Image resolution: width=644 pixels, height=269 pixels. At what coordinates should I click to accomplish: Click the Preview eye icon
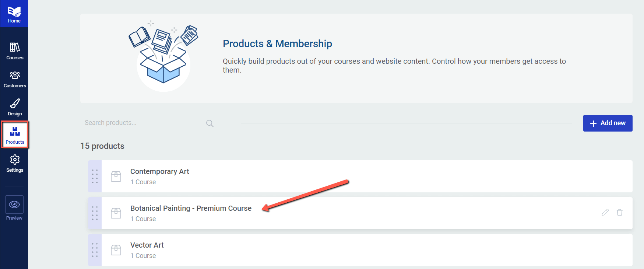(x=14, y=205)
